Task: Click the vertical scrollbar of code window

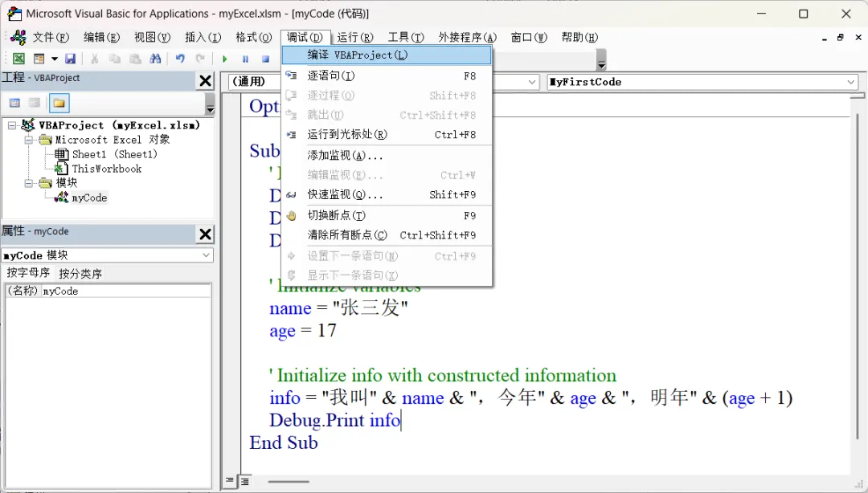Action: pyautogui.click(x=858, y=277)
